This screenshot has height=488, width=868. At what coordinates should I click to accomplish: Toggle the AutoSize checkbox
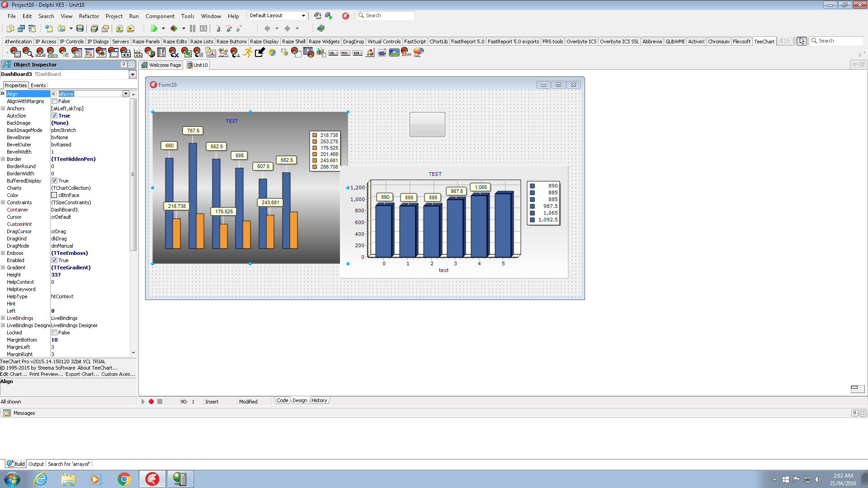(x=54, y=116)
